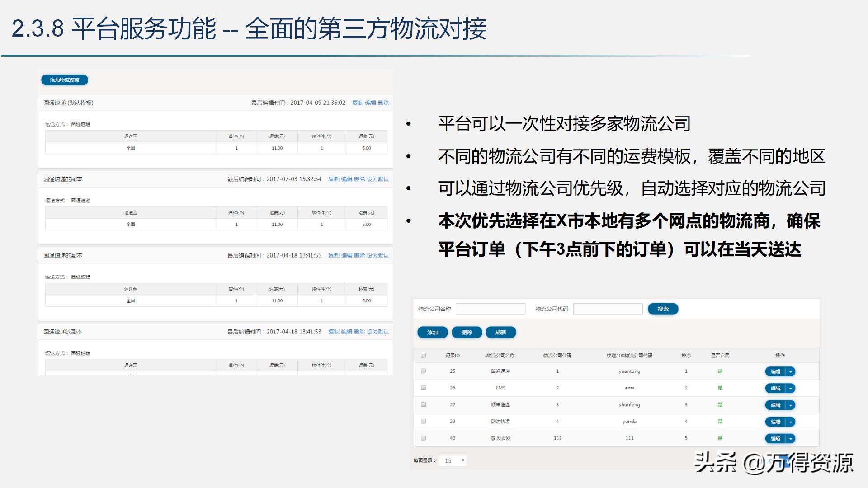
Task: Click the 删除 button above the company table
Action: pos(467,332)
